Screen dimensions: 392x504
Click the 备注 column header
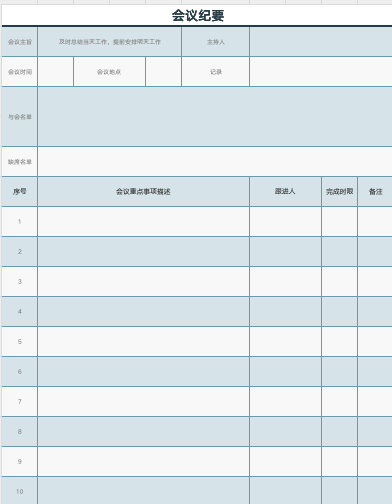375,192
